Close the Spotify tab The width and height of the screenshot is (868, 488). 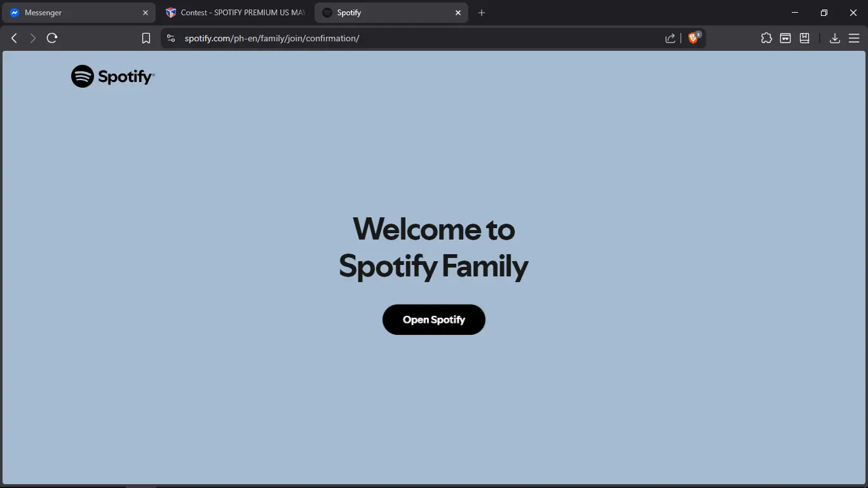pyautogui.click(x=458, y=13)
